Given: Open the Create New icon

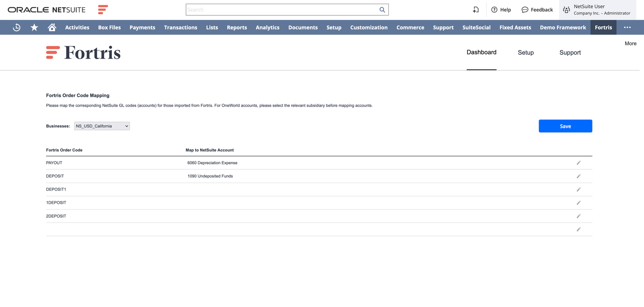Looking at the screenshot, I should 476,10.
